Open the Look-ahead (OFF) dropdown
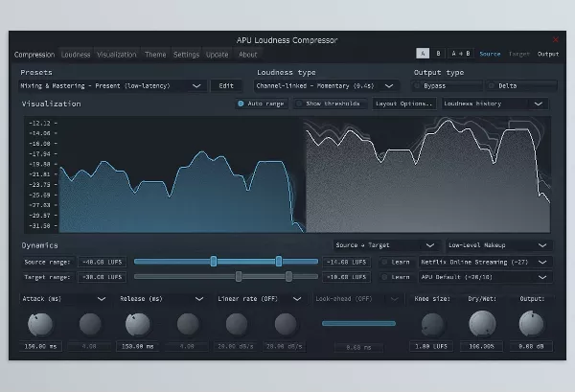The width and height of the screenshot is (575, 392). click(357, 299)
